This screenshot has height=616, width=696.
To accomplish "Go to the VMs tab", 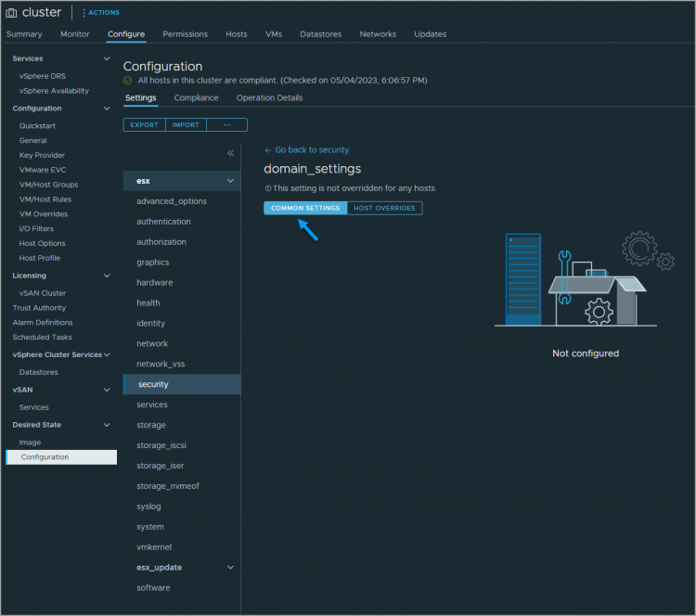I will click(x=274, y=34).
